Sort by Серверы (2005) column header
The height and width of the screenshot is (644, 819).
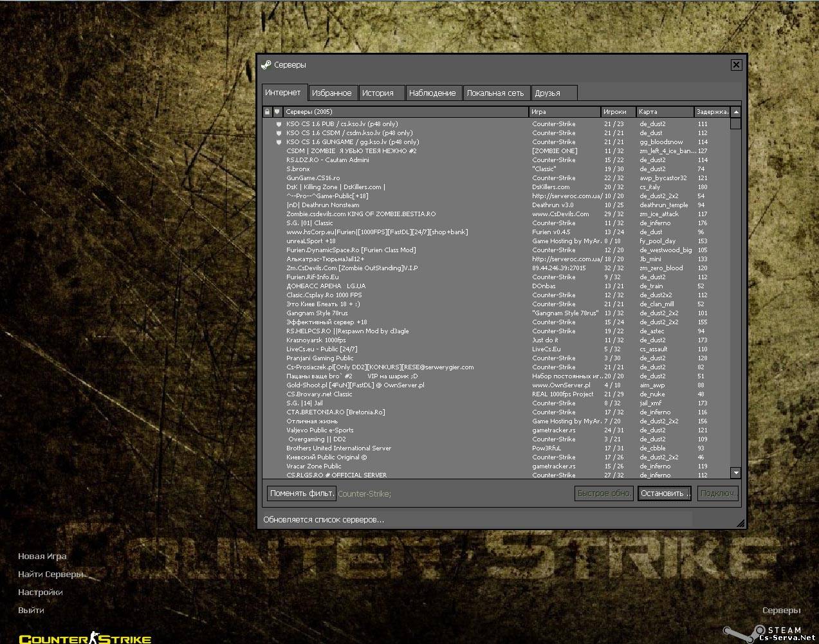(405, 112)
